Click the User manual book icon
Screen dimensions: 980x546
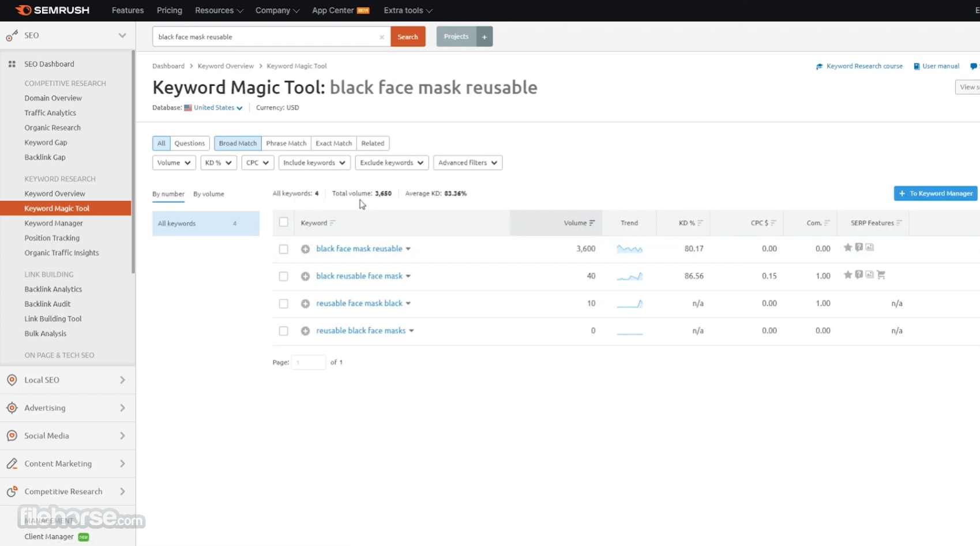point(917,66)
